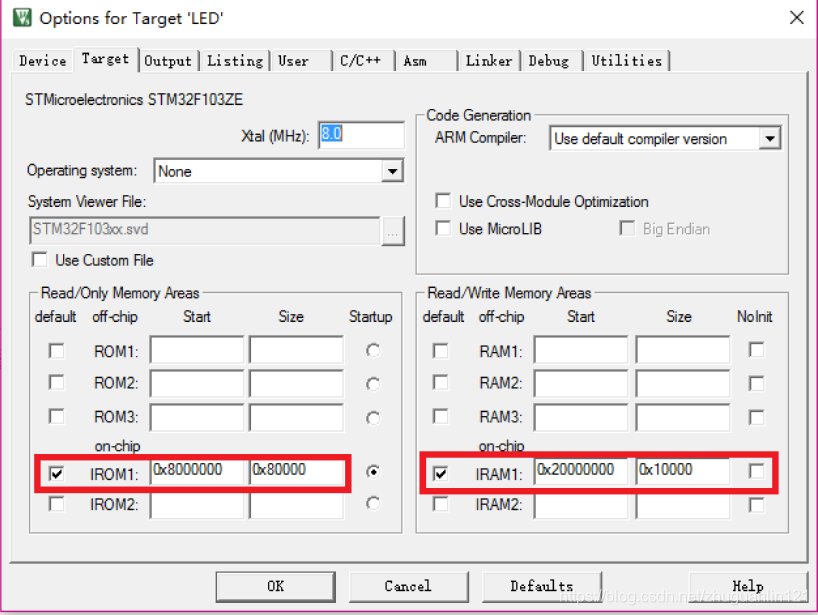Check the RAM2 default checkbox
Viewport: 818px width, 615px height.
coord(441,382)
